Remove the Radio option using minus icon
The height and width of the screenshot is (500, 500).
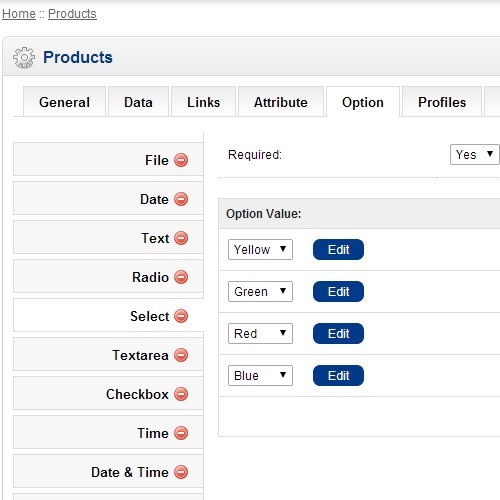pyautogui.click(x=181, y=277)
